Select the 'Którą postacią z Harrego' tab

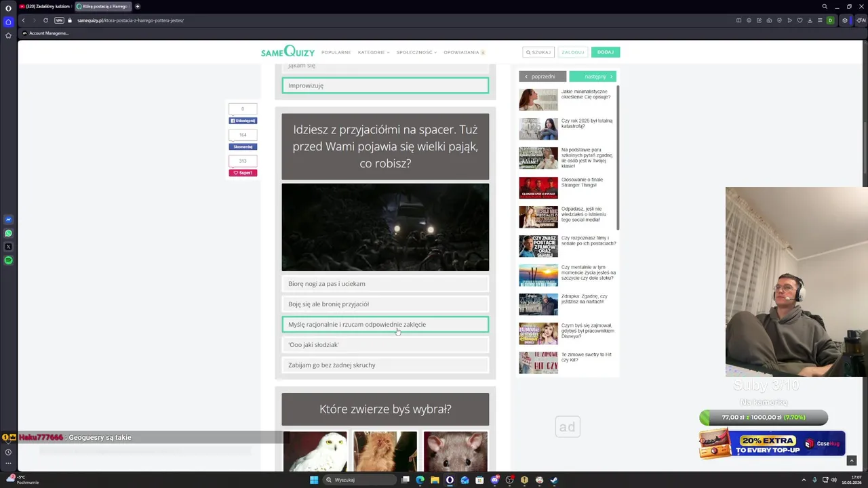click(x=102, y=6)
